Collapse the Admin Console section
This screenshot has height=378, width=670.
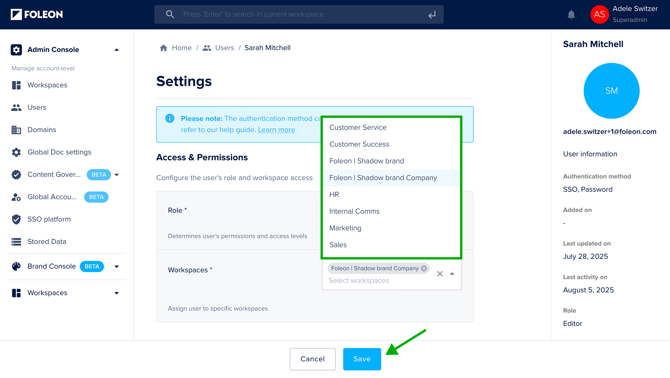[x=117, y=50]
